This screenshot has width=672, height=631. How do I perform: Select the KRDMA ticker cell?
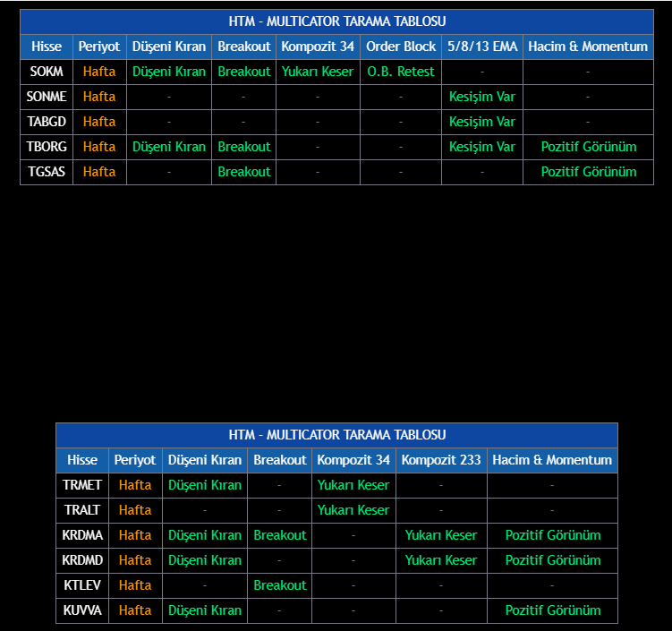tap(82, 535)
